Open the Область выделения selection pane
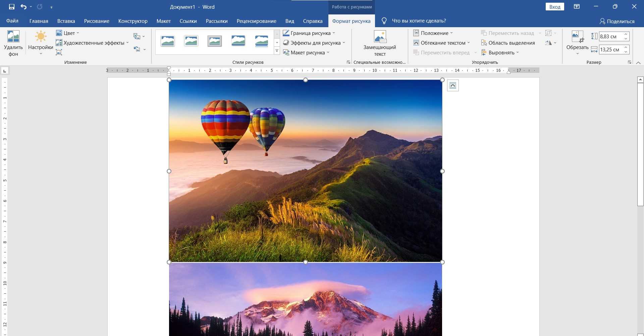This screenshot has width=644, height=336. tap(508, 43)
